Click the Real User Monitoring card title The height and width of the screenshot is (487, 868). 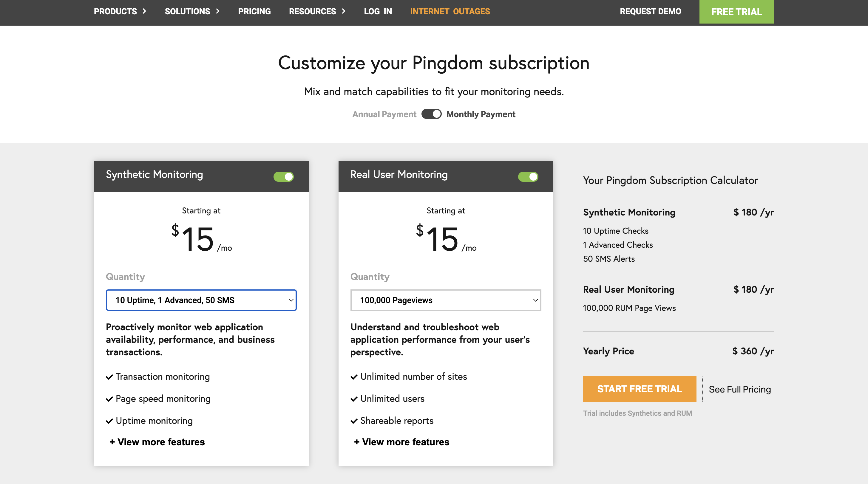[399, 174]
